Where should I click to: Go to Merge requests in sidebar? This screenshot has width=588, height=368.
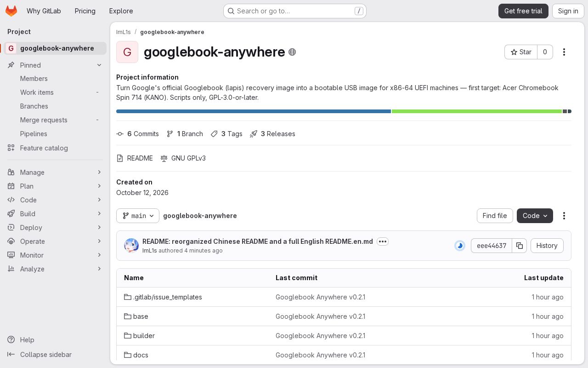pyautogui.click(x=55, y=120)
